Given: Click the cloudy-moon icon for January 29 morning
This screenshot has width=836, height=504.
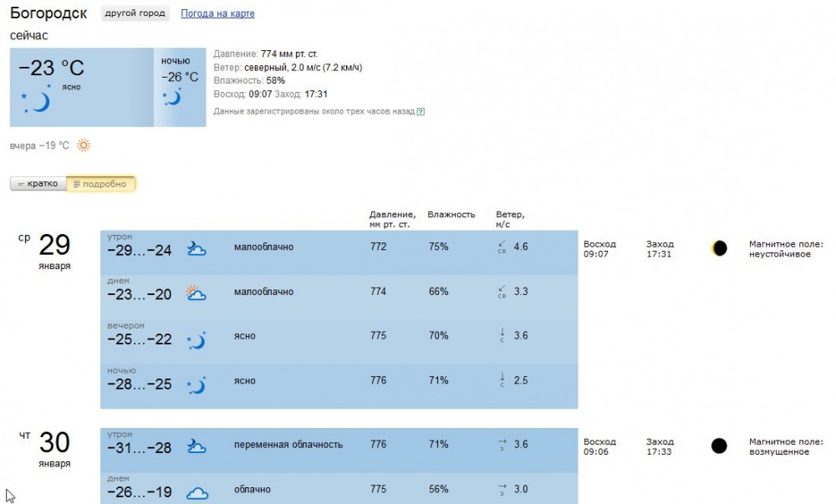Looking at the screenshot, I should point(196,248).
